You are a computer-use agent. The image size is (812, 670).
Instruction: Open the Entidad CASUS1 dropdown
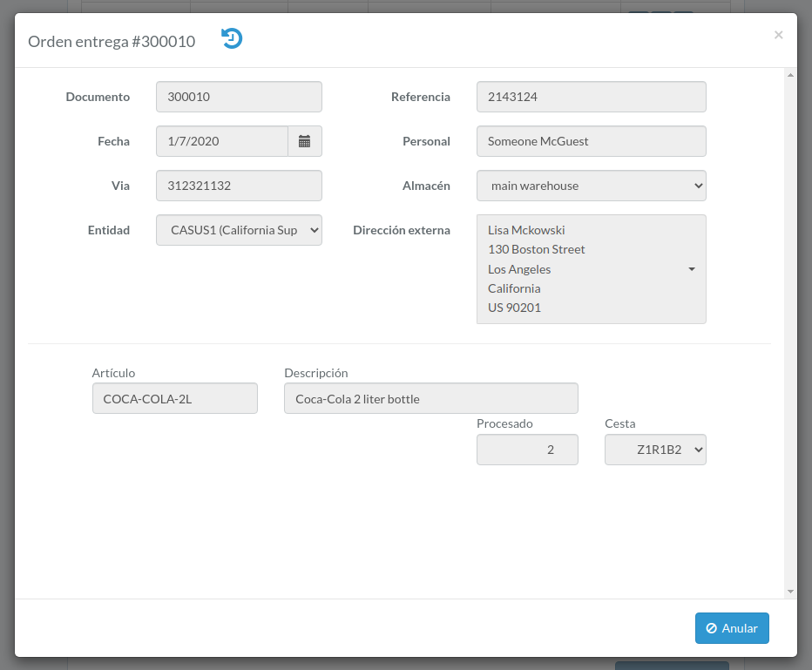pyautogui.click(x=239, y=230)
